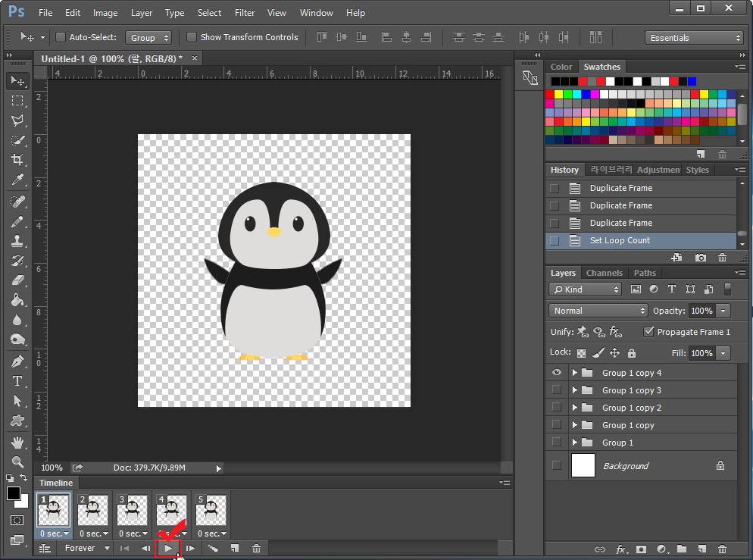Open the Essentials workspace dropdown
Image resolution: width=753 pixels, height=560 pixels.
694,37
